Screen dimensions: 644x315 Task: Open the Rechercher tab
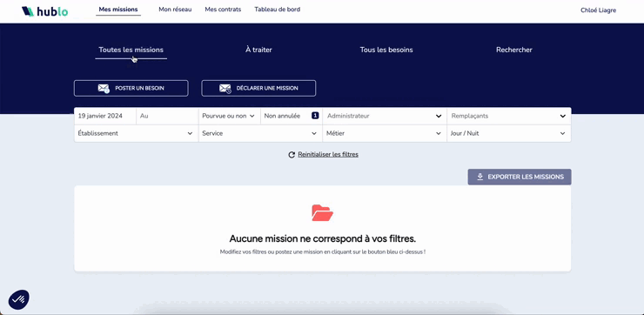click(514, 50)
